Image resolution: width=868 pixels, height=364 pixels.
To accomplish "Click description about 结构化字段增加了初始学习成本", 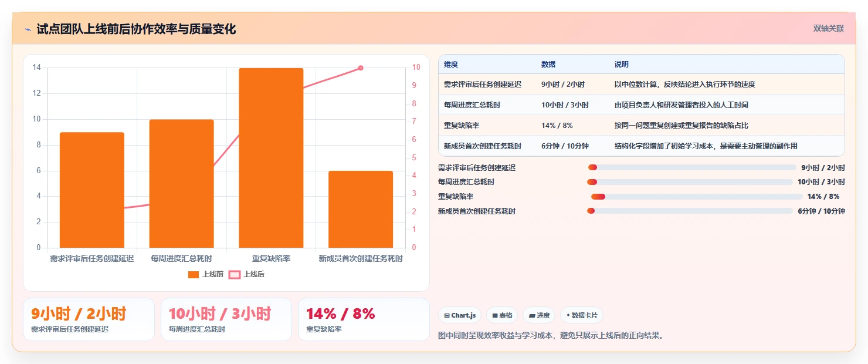I will tap(706, 146).
